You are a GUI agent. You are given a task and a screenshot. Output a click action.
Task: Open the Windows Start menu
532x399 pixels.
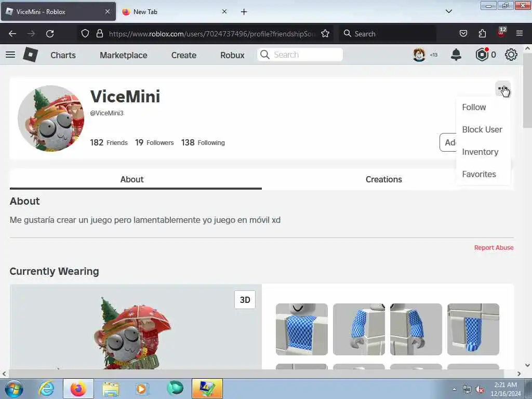[14, 389]
